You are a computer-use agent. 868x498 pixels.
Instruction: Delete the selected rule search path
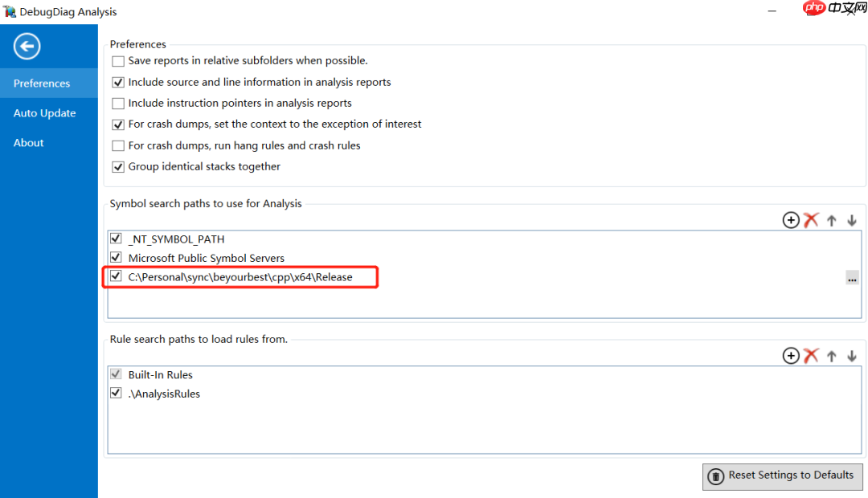tap(811, 356)
